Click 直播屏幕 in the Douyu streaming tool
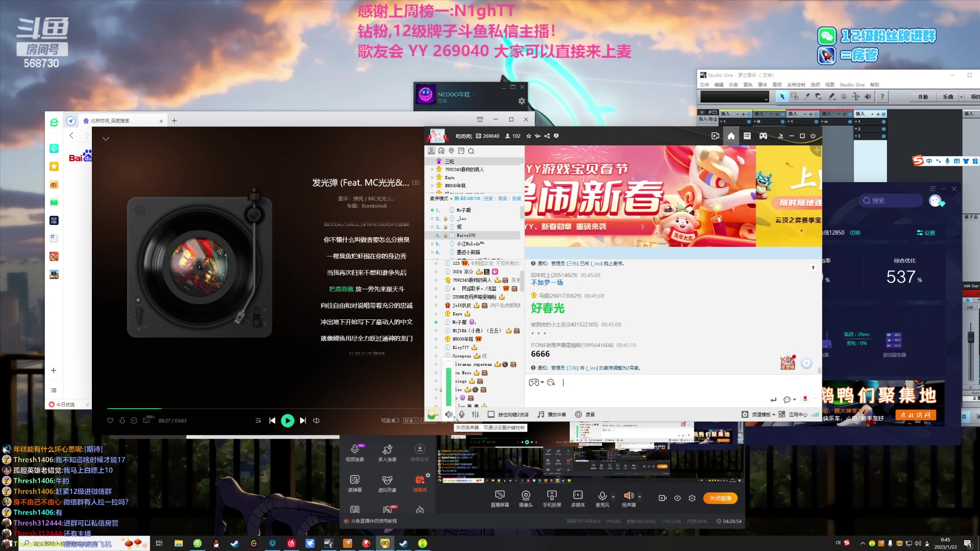Viewport: 980px width, 551px height. coord(500,498)
